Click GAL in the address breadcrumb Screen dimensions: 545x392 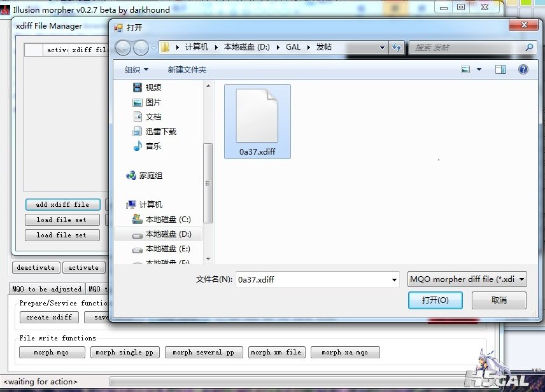click(x=293, y=48)
